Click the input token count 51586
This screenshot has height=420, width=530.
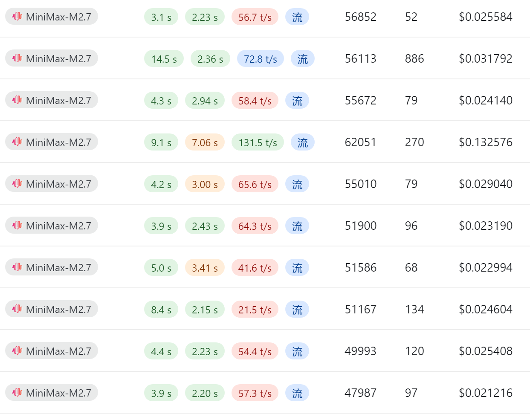pyautogui.click(x=361, y=268)
